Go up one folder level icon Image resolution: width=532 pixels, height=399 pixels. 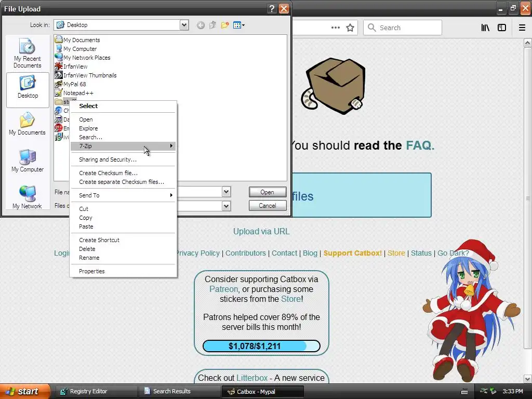[x=212, y=25]
